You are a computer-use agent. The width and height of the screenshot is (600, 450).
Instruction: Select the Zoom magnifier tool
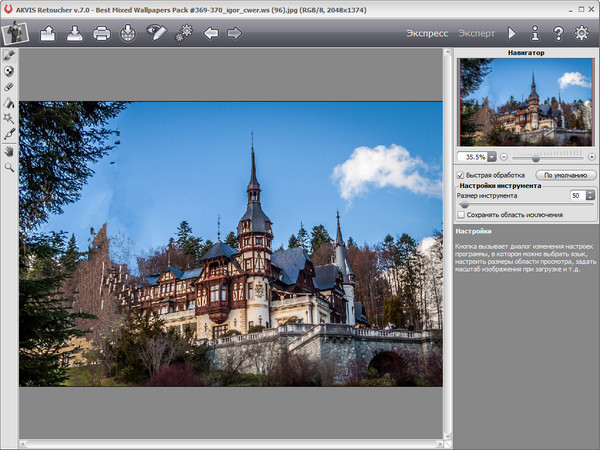[10, 167]
